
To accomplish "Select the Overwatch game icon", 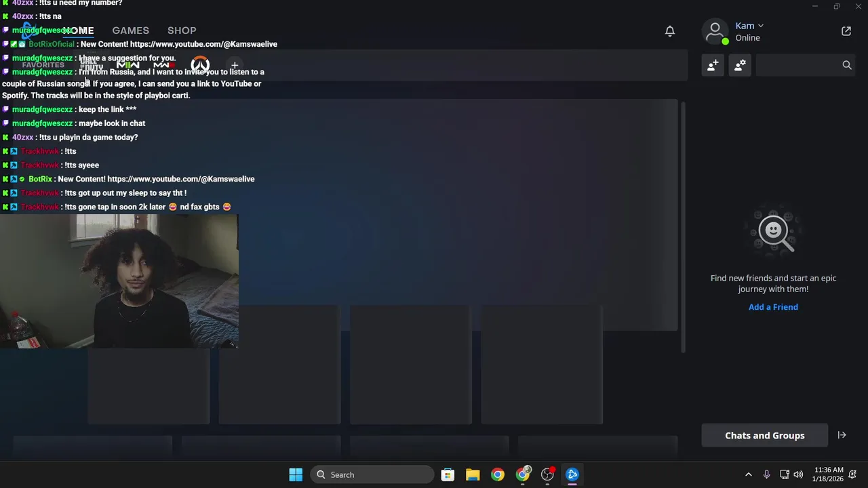I will click(x=200, y=66).
